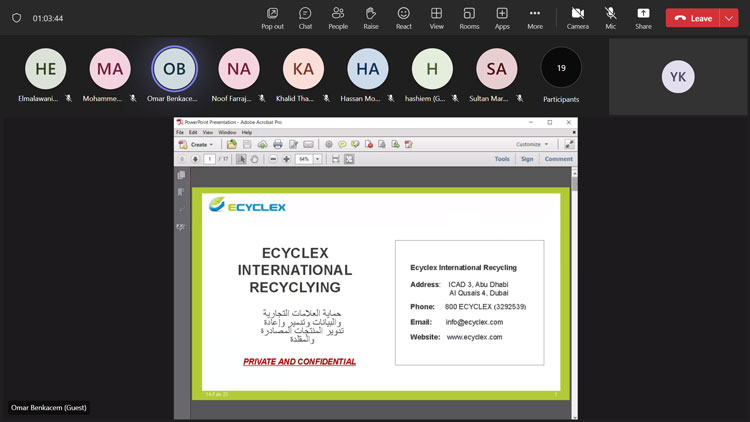
Task: Open the View layout options
Action: (436, 17)
